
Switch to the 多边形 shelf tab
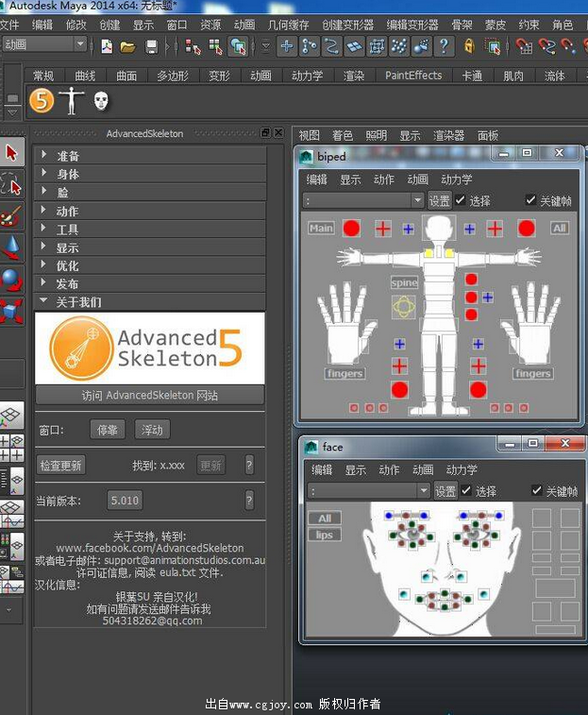(x=173, y=76)
